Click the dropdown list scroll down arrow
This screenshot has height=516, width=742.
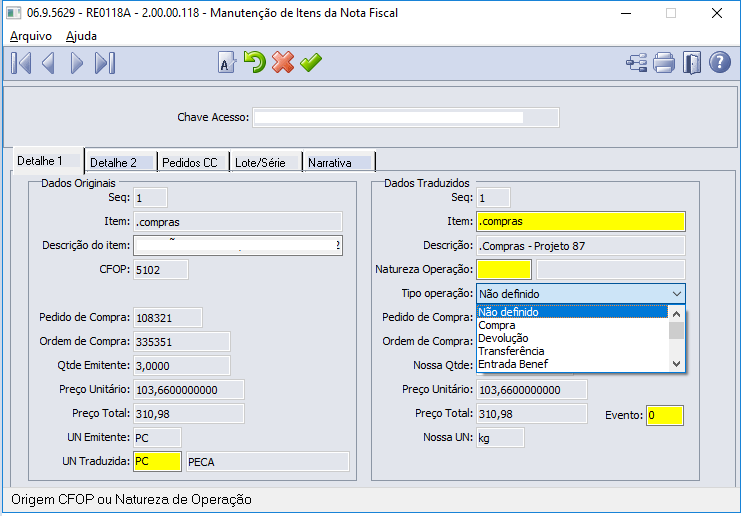point(676,364)
